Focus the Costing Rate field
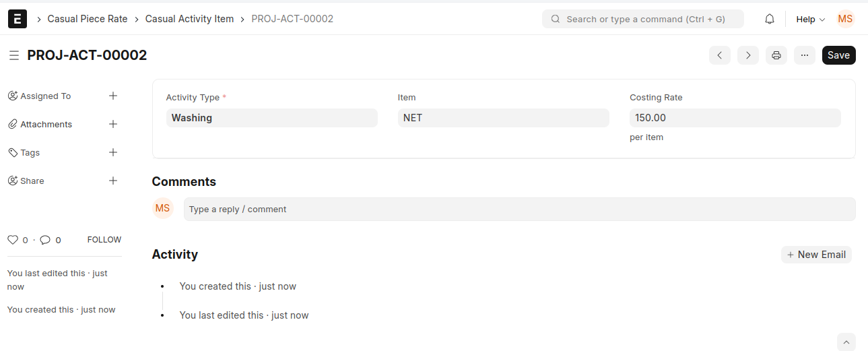 point(735,118)
